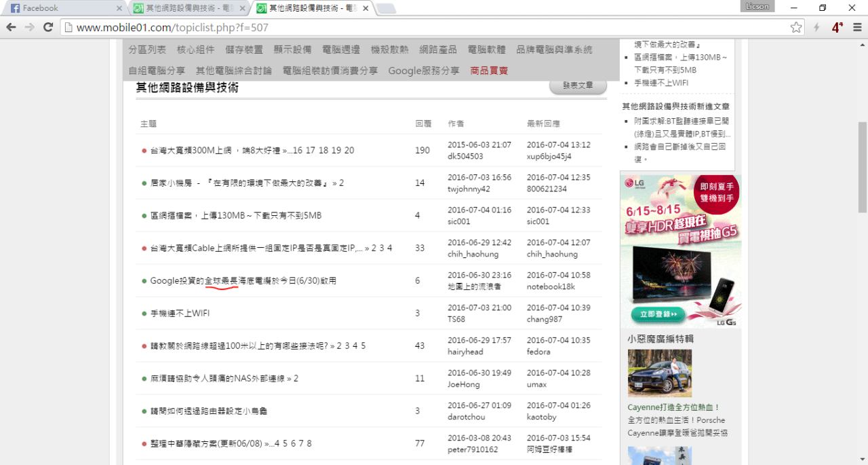Open the 商品買賣 menu link

point(489,71)
